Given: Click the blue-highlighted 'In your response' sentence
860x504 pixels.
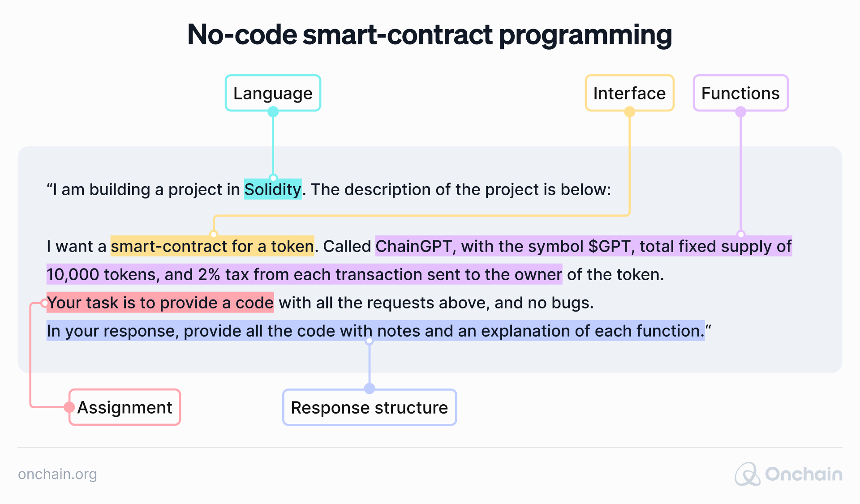Looking at the screenshot, I should click(375, 331).
